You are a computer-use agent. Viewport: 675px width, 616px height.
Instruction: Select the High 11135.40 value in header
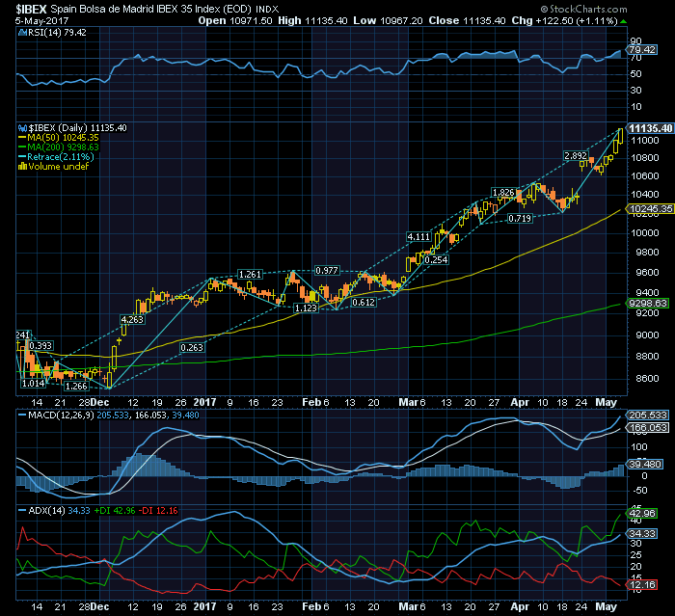pos(312,20)
